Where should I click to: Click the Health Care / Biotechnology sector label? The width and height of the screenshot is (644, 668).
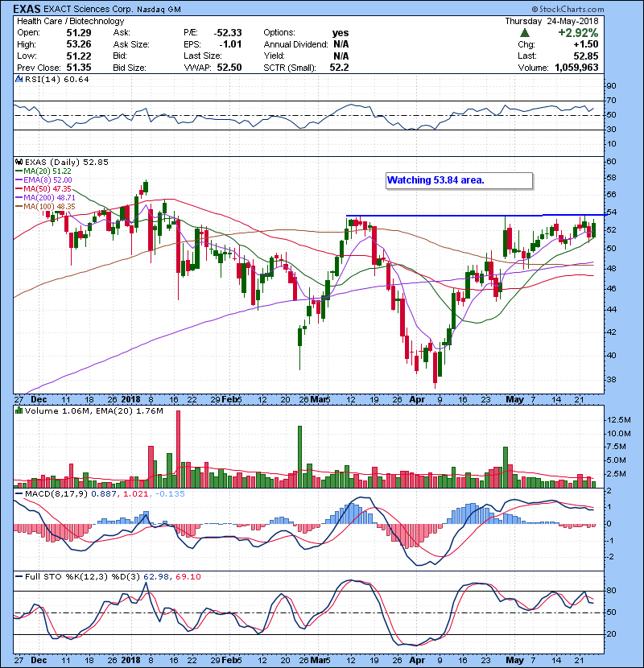click(x=70, y=21)
